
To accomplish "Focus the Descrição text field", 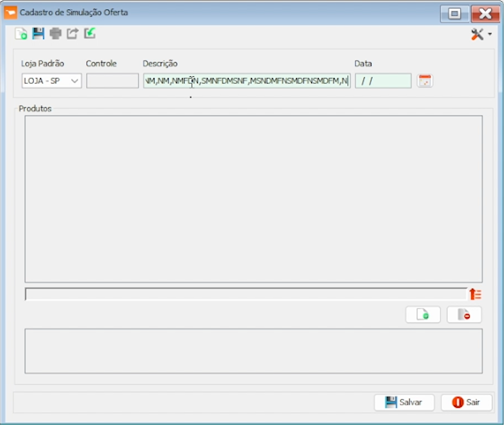I will coord(246,81).
